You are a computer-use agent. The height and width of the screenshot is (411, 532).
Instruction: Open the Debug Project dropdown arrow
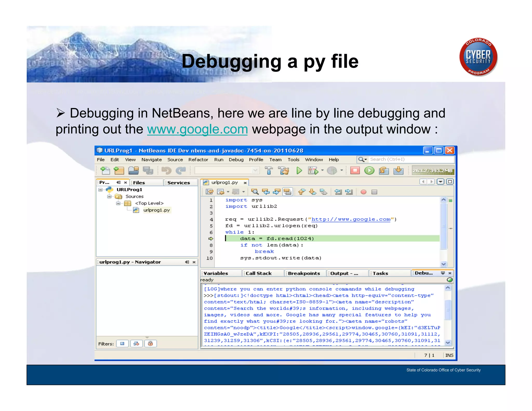(x=322, y=170)
